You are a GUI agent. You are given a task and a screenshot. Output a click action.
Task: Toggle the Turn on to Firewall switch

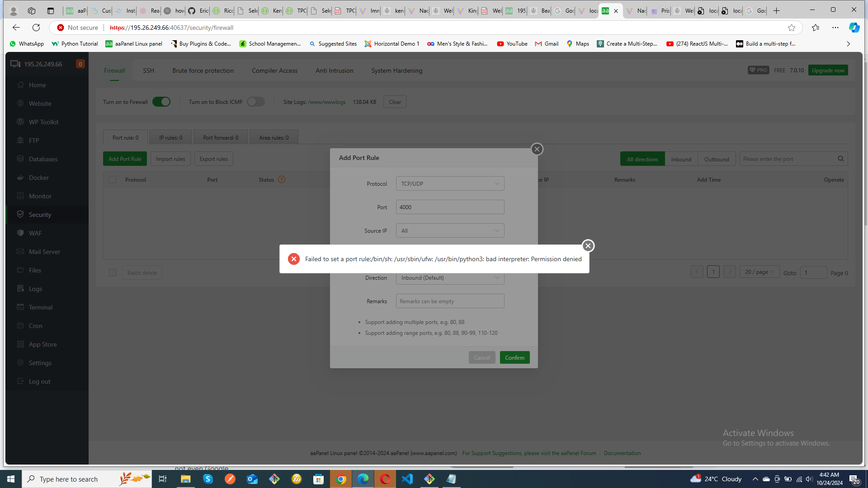point(161,102)
